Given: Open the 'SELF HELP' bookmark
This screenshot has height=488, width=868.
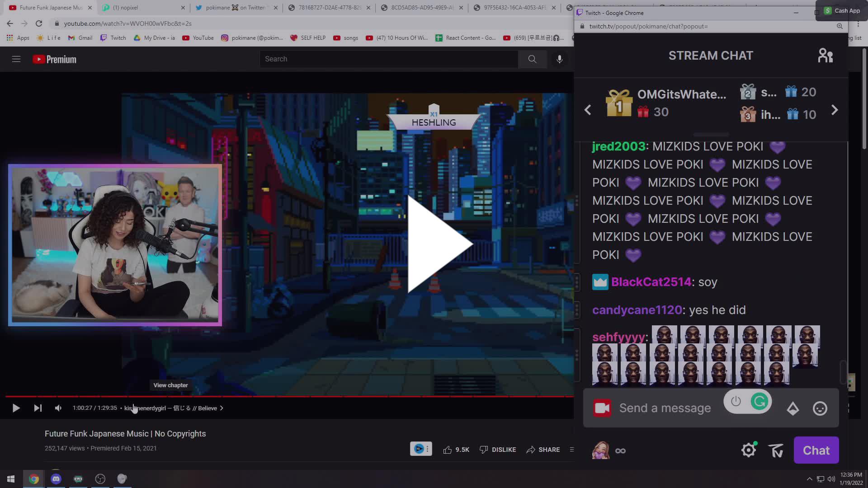Looking at the screenshot, I should (x=308, y=38).
